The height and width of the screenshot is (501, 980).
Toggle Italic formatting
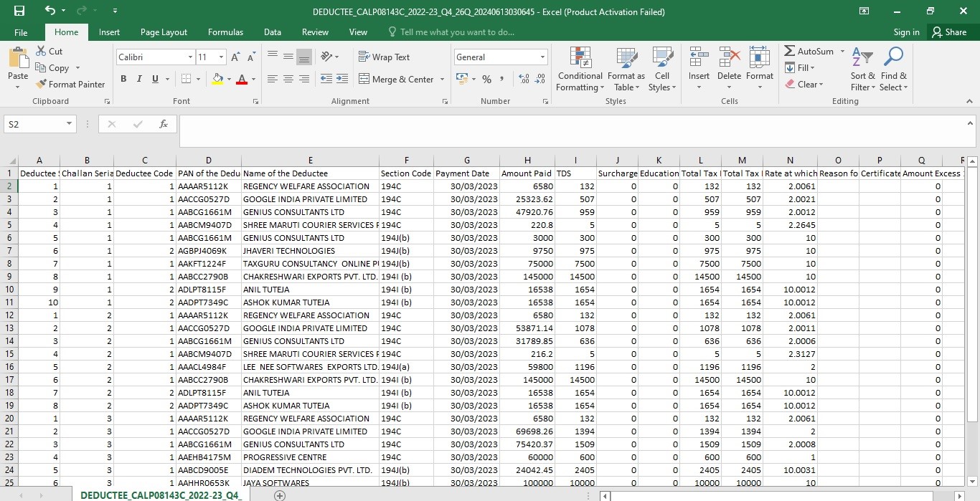[x=139, y=79]
